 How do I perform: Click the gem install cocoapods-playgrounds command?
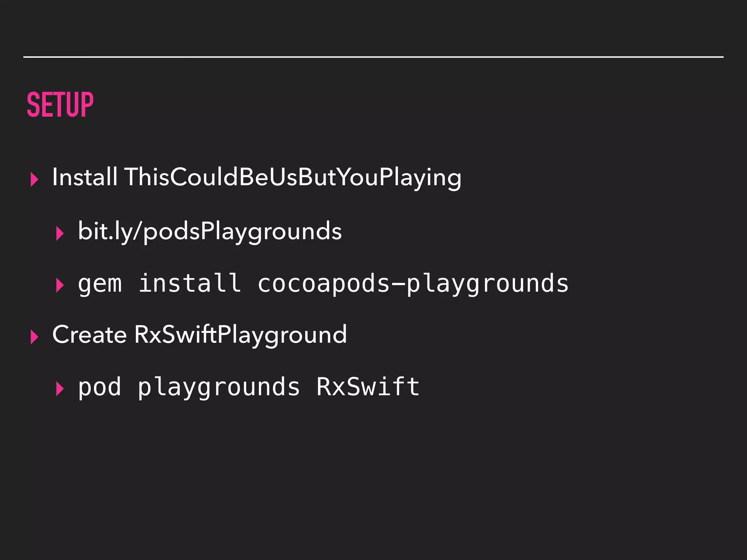click(x=323, y=284)
